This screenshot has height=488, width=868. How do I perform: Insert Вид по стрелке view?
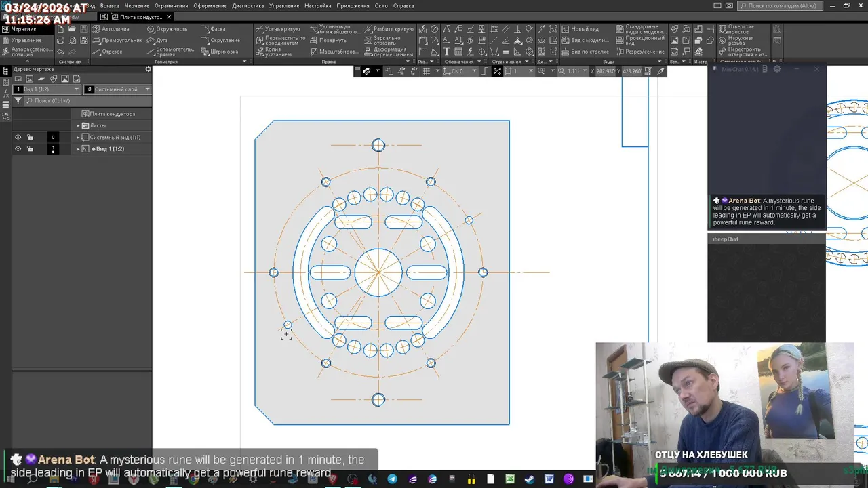585,52
